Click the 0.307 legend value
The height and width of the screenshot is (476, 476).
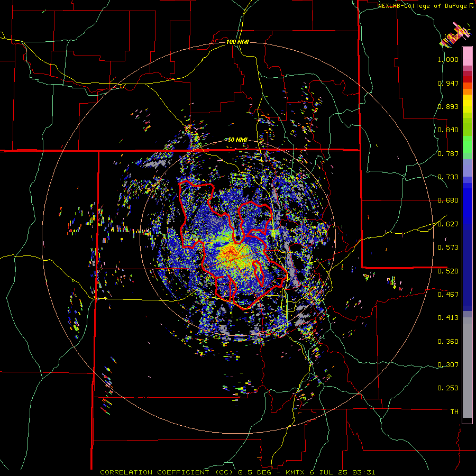[x=448, y=365]
